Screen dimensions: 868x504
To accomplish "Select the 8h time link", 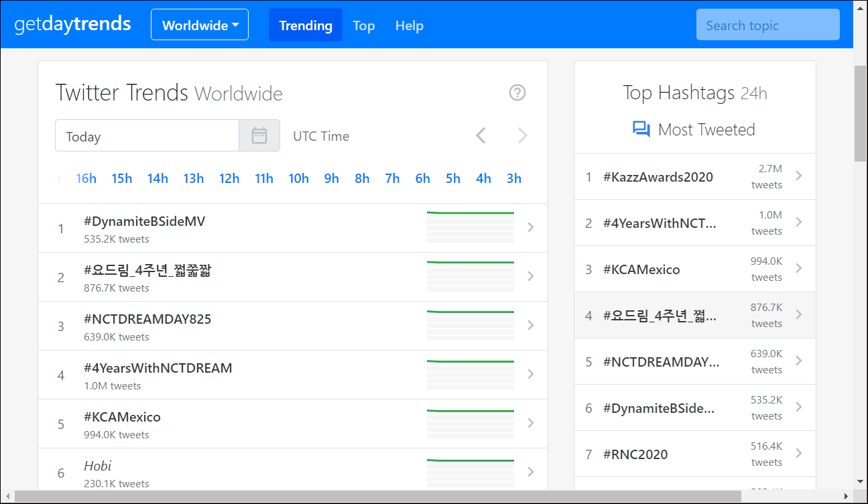I will tap(362, 178).
